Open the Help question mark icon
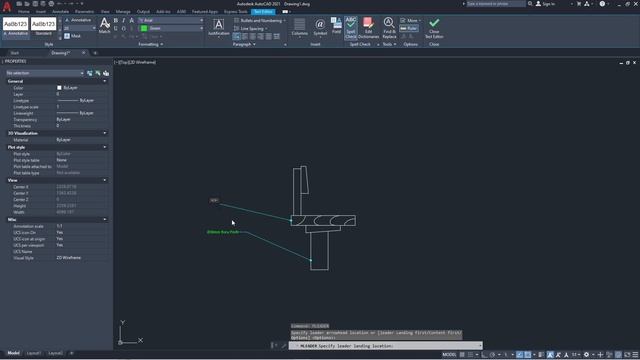Screen dimensions: 640x360 (x=602, y=4)
